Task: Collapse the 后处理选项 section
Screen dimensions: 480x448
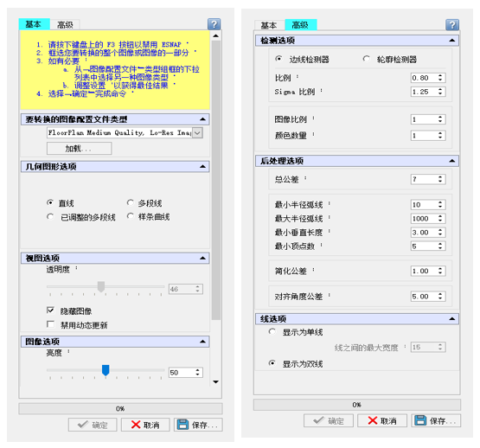Action: (x=452, y=161)
